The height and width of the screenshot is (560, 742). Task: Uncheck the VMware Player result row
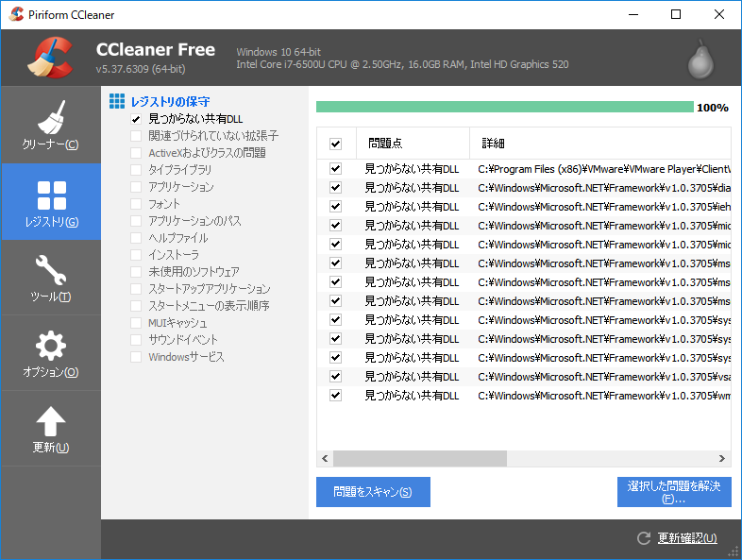(x=335, y=168)
